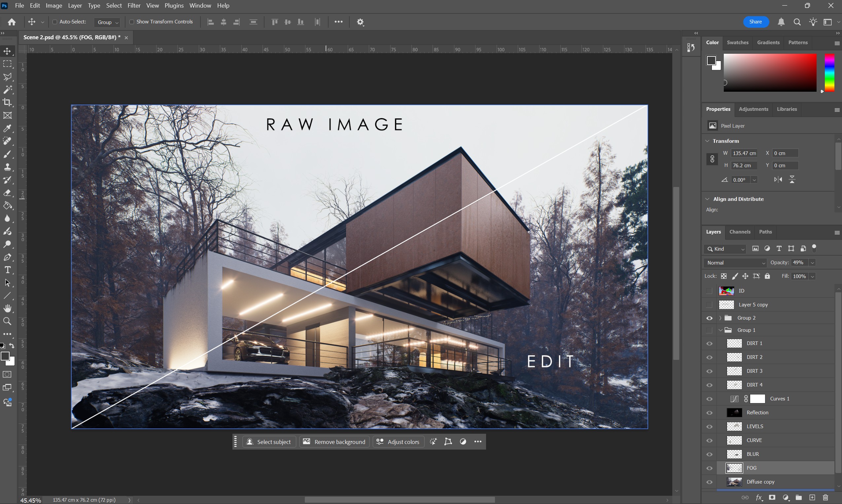The image size is (842, 504).
Task: Select the Eyedropper tool
Action: click(7, 128)
